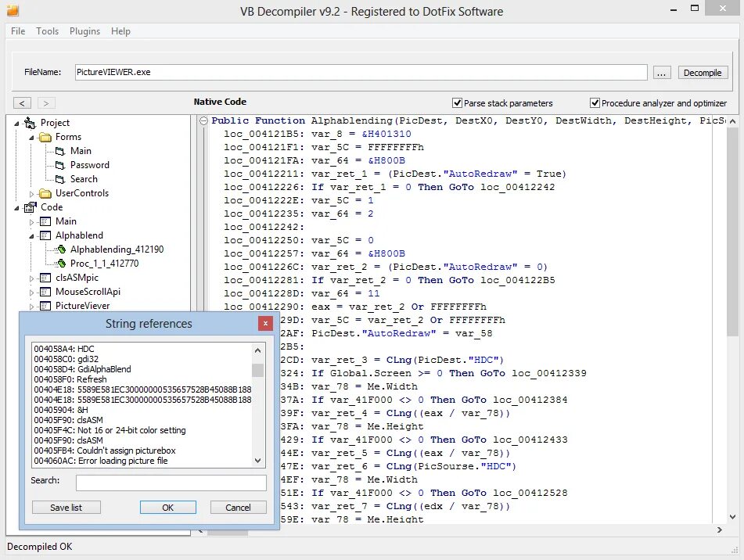744x560 pixels.
Task: Close the String references dialog
Action: pos(265,323)
